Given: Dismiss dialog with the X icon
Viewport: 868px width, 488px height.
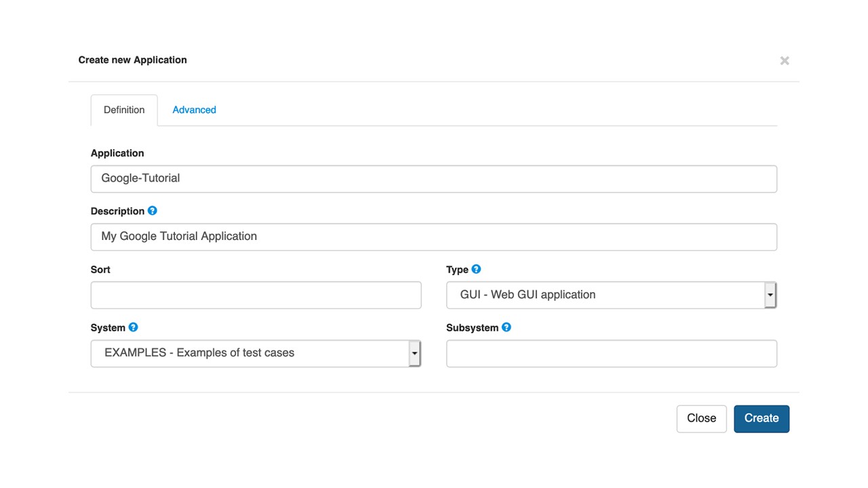Looking at the screenshot, I should pyautogui.click(x=785, y=61).
